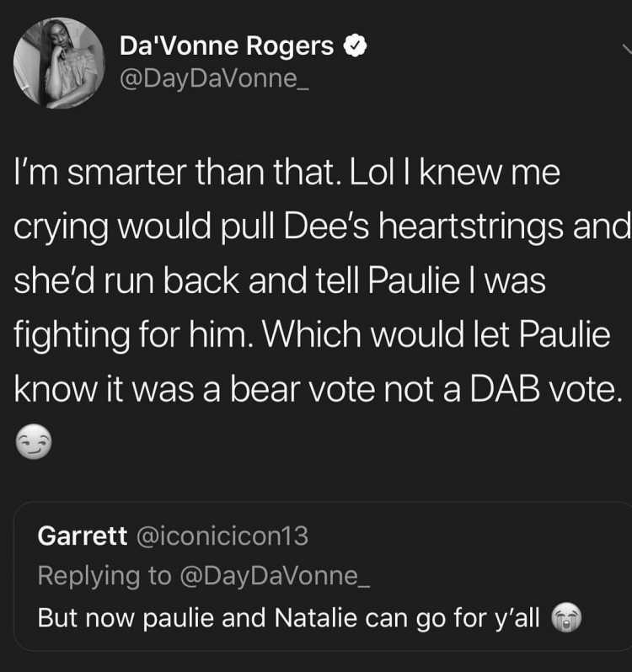Open the Da'Vonne Rogers display name link

(x=227, y=45)
